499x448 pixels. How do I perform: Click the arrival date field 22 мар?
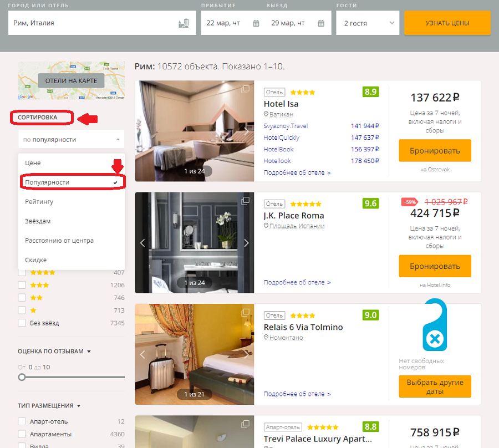tap(233, 23)
